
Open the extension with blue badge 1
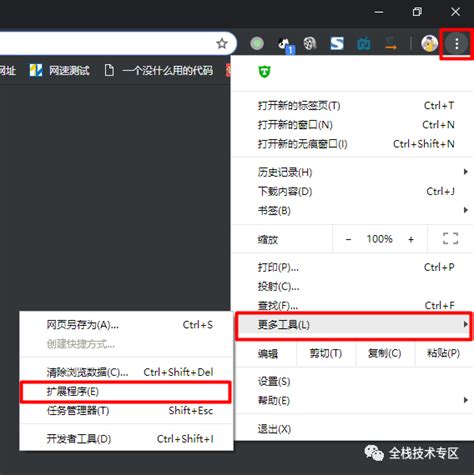click(x=286, y=45)
